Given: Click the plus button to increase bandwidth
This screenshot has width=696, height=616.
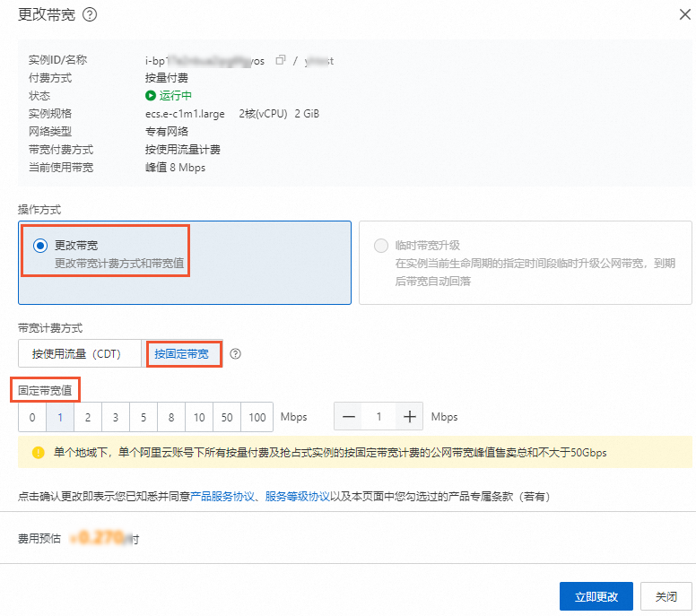Looking at the screenshot, I should point(410,417).
